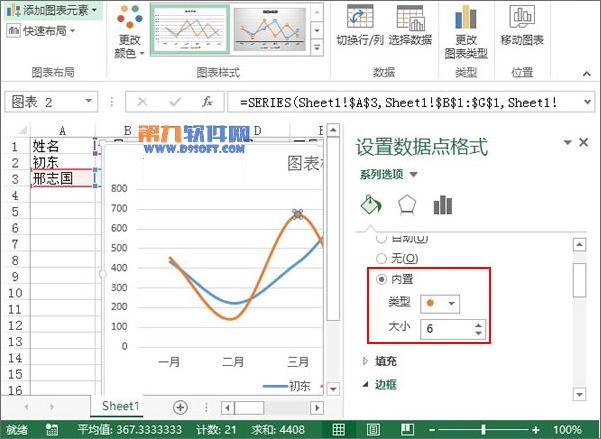Click the 选择数据 icon
The width and height of the screenshot is (601, 439).
[x=410, y=18]
